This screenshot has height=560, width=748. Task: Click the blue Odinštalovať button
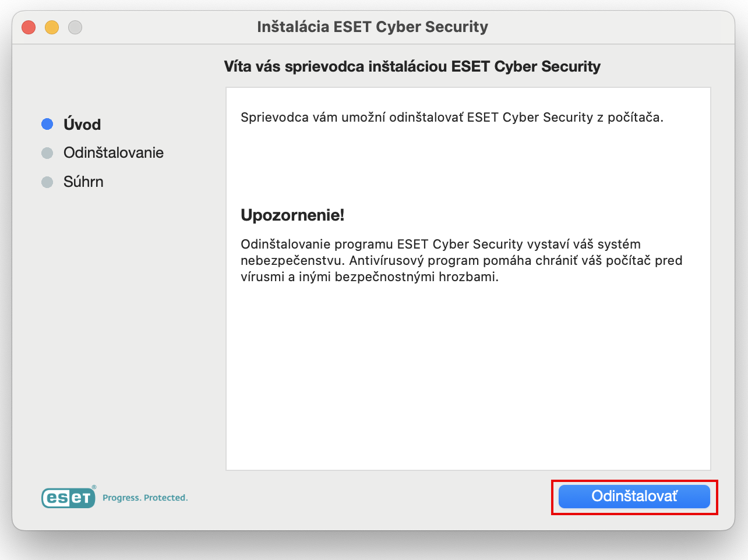click(634, 497)
